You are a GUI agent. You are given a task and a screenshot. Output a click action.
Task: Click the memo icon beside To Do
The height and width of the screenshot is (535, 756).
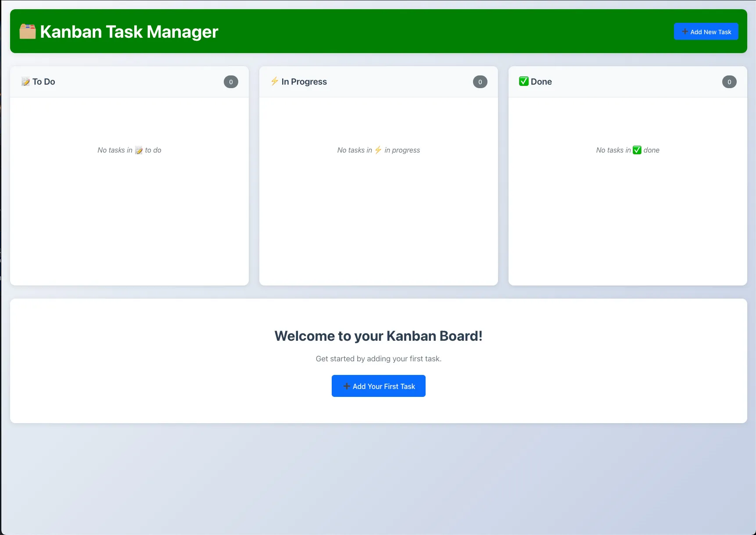point(26,82)
